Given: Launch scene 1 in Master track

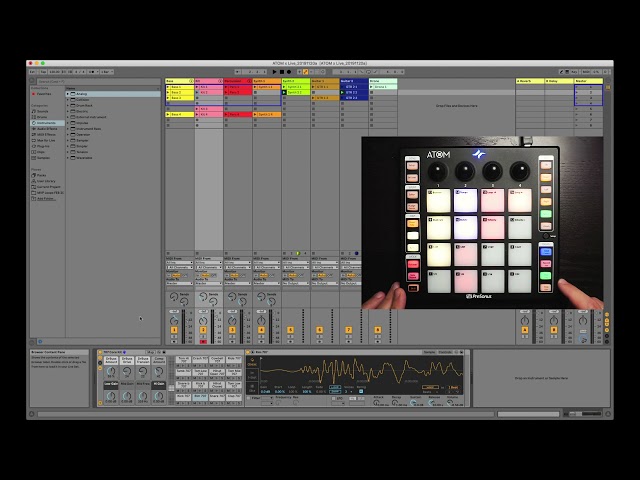Looking at the screenshot, I should (577, 87).
